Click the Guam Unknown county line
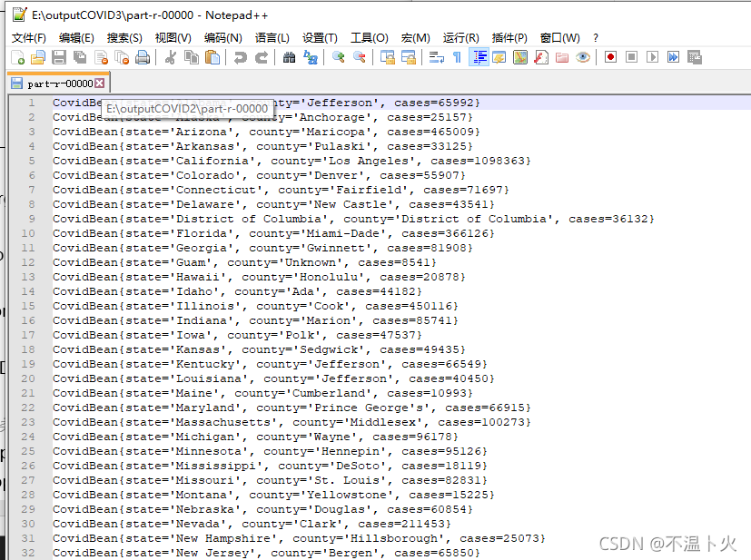 (x=244, y=262)
